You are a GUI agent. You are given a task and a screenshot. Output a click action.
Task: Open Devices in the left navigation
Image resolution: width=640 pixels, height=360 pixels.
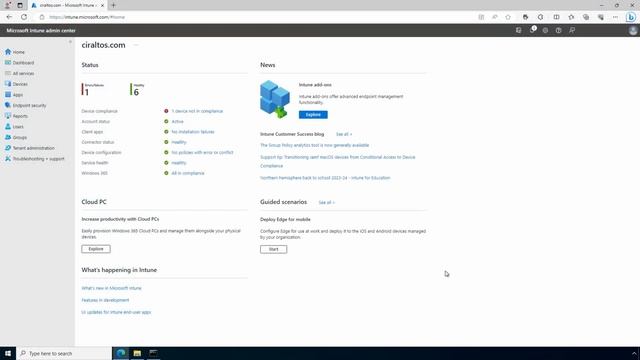click(16, 84)
